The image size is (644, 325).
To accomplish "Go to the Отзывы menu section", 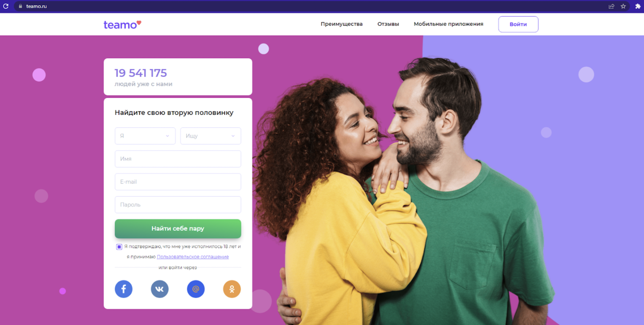I will 388,24.
